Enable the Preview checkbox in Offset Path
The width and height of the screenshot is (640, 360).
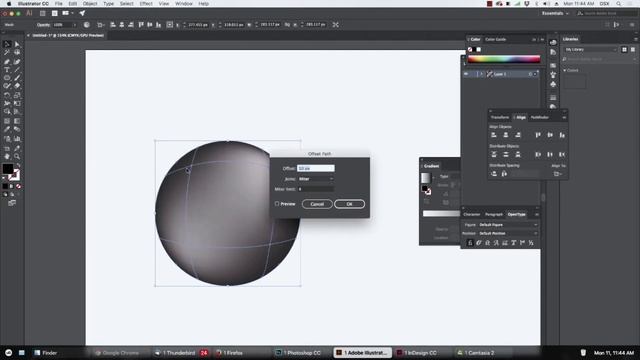point(277,204)
